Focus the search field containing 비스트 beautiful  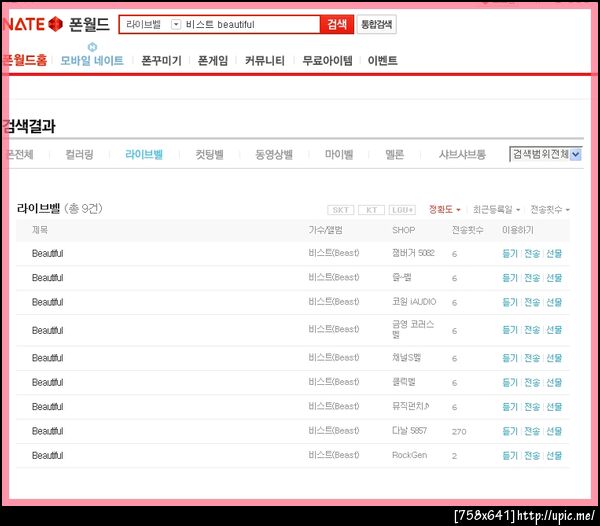pos(250,25)
